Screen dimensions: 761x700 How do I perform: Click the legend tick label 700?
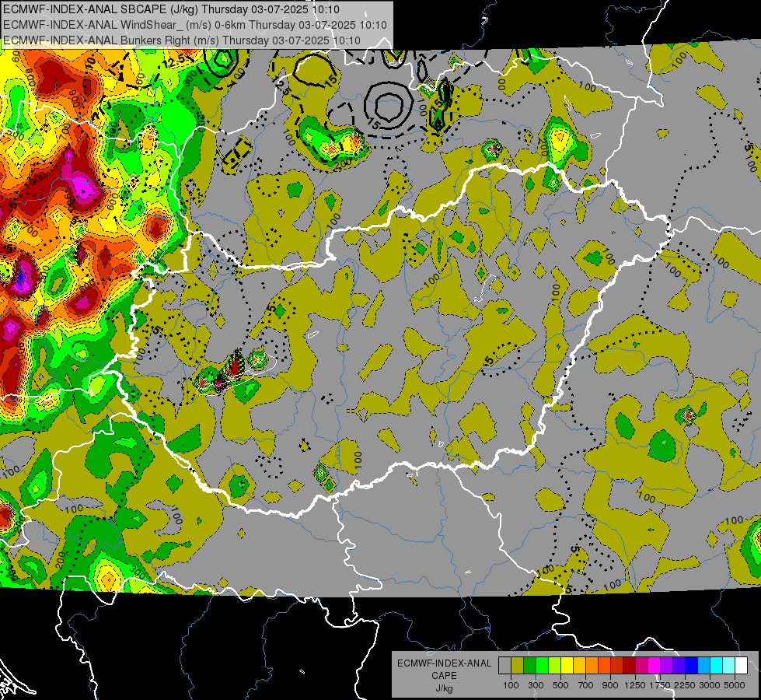click(586, 685)
